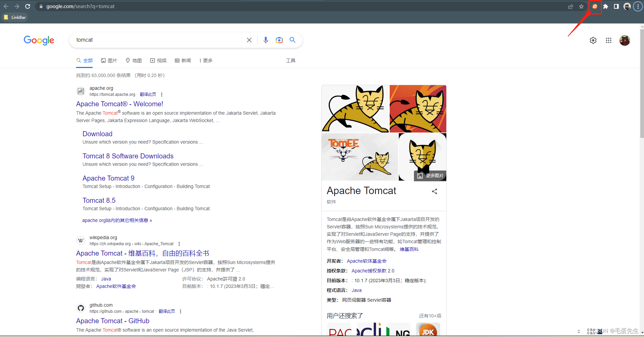The height and width of the screenshot is (337, 644).
Task: Expand 还有10+项 related searches
Action: tap(430, 316)
